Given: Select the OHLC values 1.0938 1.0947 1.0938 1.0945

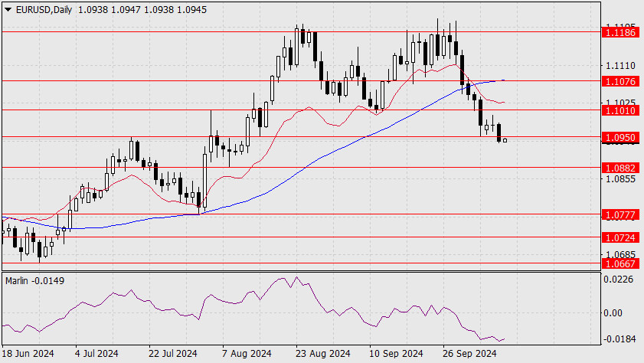Looking at the screenshot, I should pyautogui.click(x=142, y=9).
